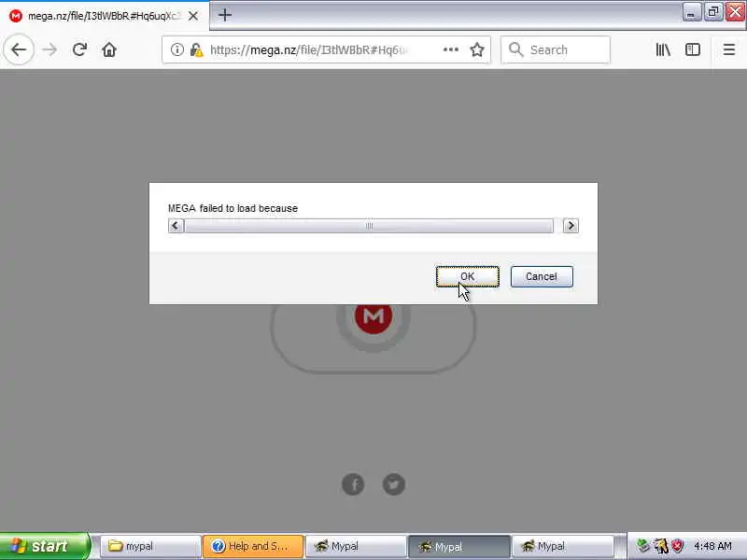The image size is (747, 560).
Task: Go to the Home page icon
Action: click(x=109, y=49)
